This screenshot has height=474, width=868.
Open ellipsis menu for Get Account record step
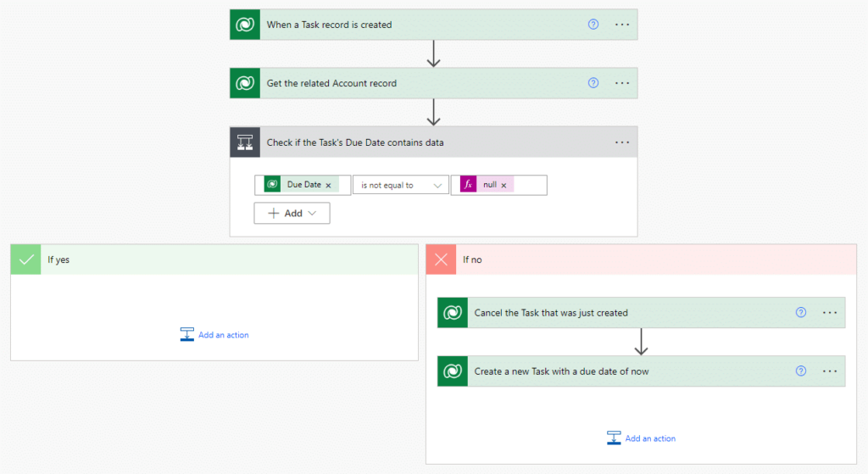point(622,83)
